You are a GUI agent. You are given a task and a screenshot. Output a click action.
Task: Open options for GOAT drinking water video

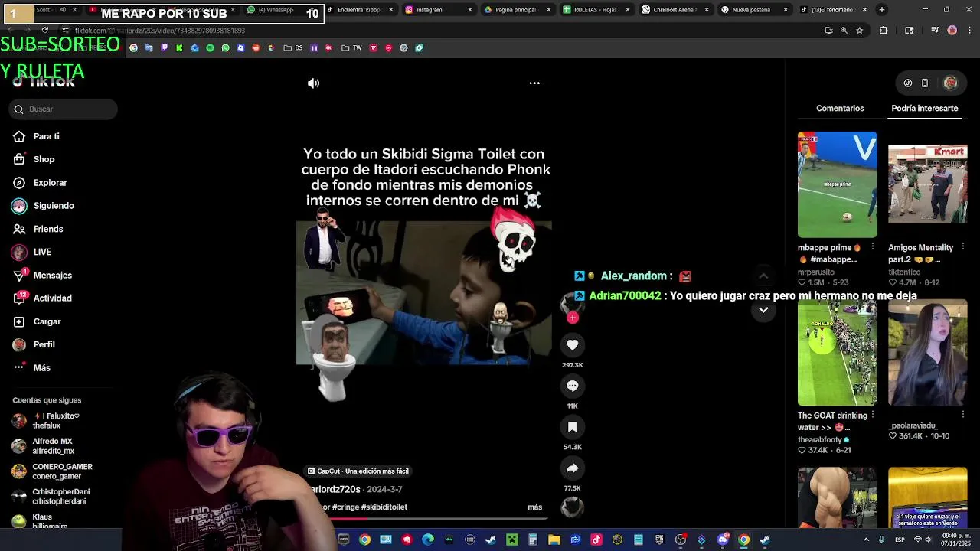(x=872, y=416)
